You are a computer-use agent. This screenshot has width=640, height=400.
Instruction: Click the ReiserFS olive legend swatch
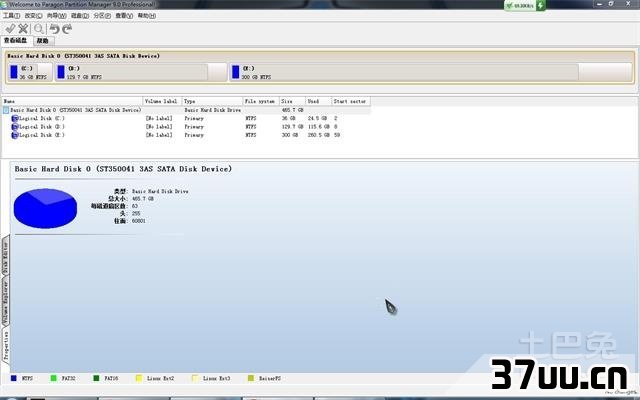coord(251,378)
